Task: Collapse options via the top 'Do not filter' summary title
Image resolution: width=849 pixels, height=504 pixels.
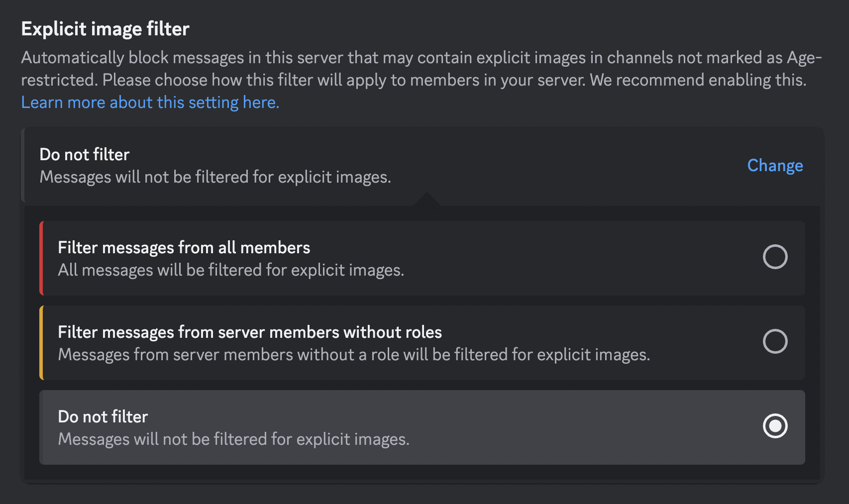Action: 85,154
